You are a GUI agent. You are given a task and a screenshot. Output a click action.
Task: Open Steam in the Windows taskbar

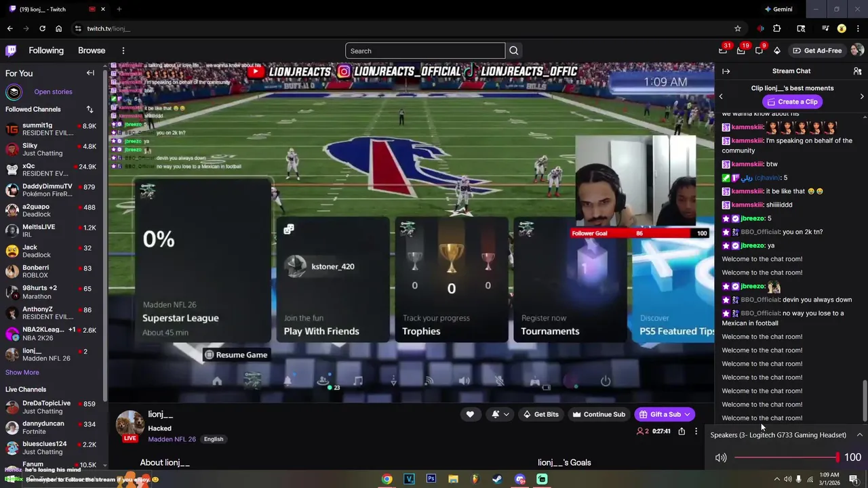click(x=497, y=479)
